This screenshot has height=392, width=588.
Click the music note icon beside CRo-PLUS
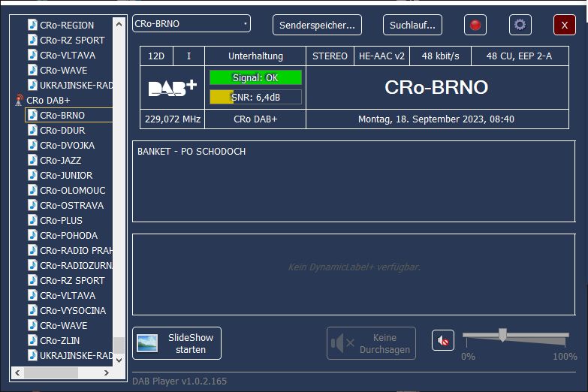pyautogui.click(x=32, y=220)
